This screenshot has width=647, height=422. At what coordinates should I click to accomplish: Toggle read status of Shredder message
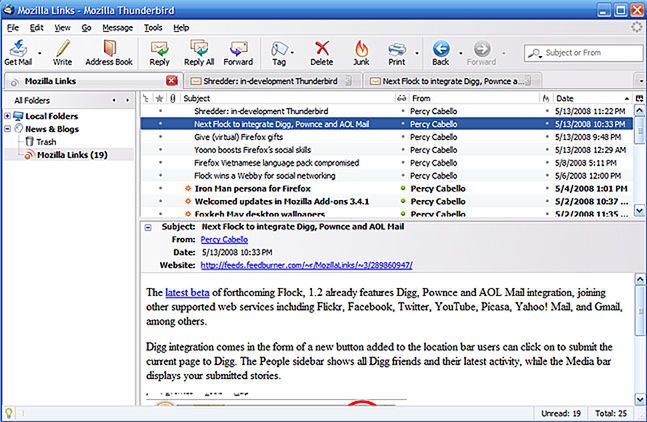click(x=403, y=111)
